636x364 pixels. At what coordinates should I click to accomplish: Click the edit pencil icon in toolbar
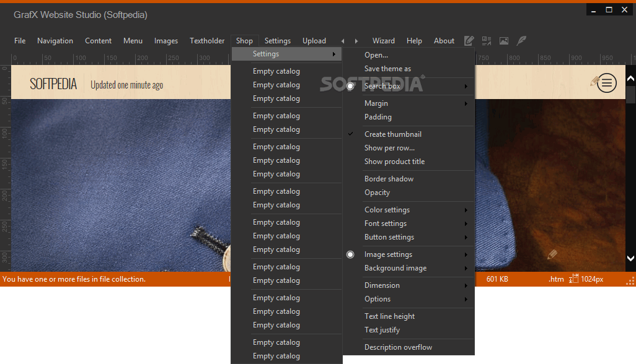point(469,40)
